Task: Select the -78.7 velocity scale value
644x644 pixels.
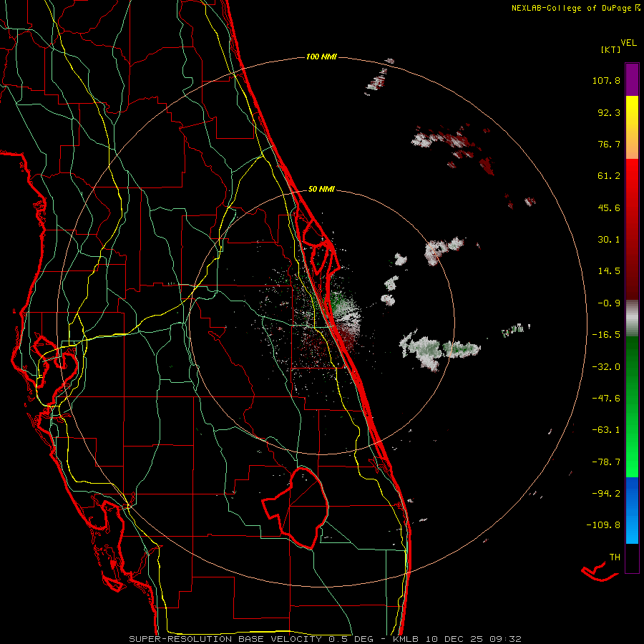Action: click(x=606, y=462)
